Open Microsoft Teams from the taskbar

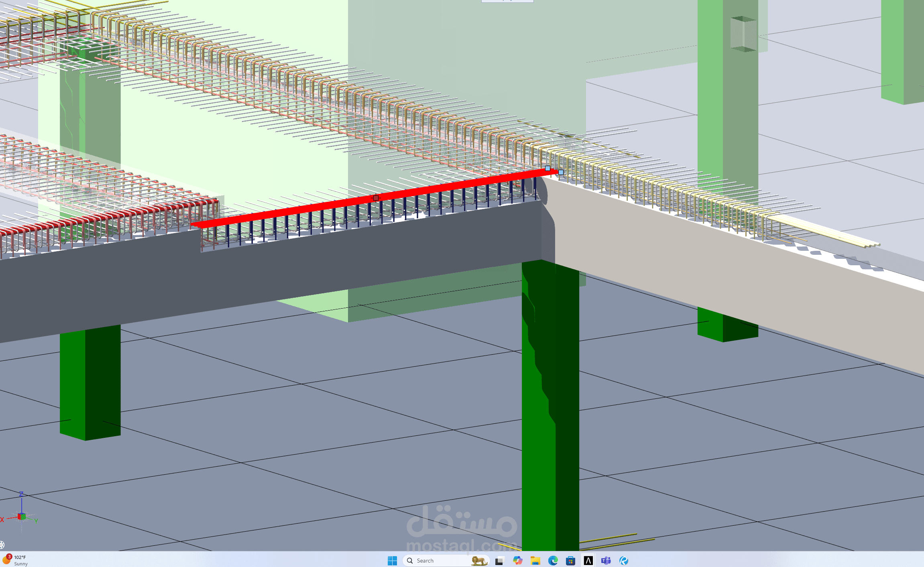606,561
